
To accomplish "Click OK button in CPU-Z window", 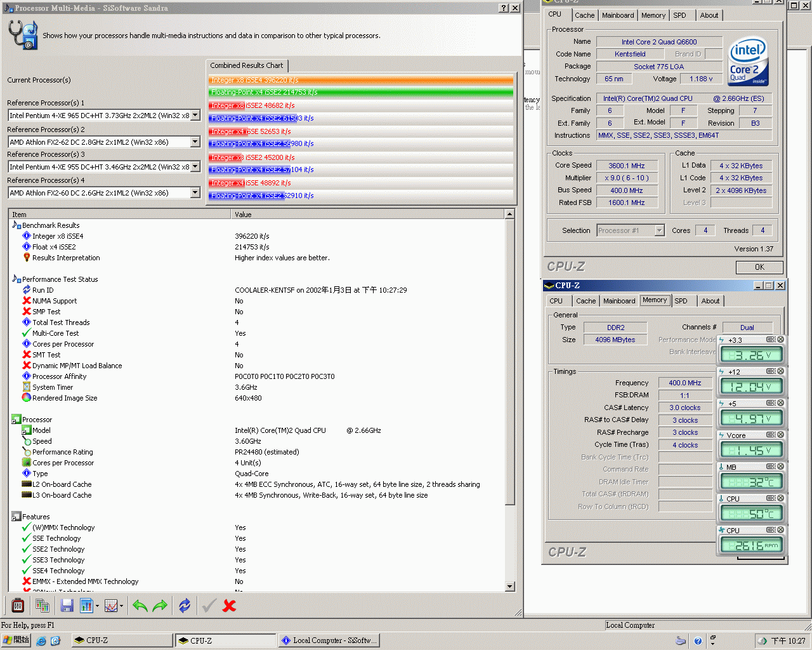I will (759, 267).
